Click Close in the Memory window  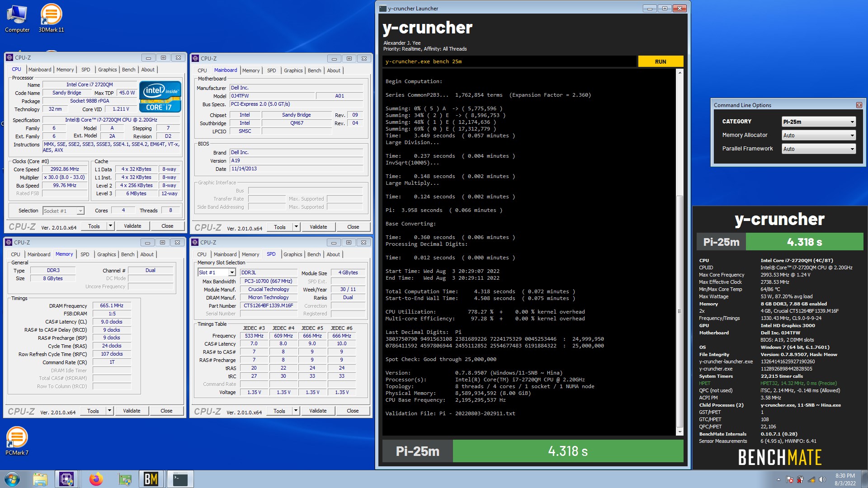pyautogui.click(x=166, y=411)
